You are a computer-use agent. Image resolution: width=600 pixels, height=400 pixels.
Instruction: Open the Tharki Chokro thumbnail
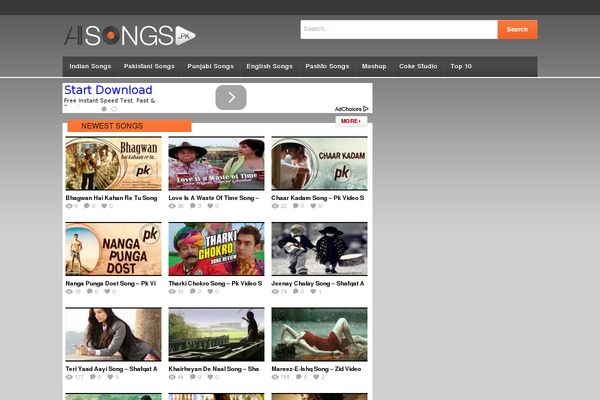pos(216,249)
